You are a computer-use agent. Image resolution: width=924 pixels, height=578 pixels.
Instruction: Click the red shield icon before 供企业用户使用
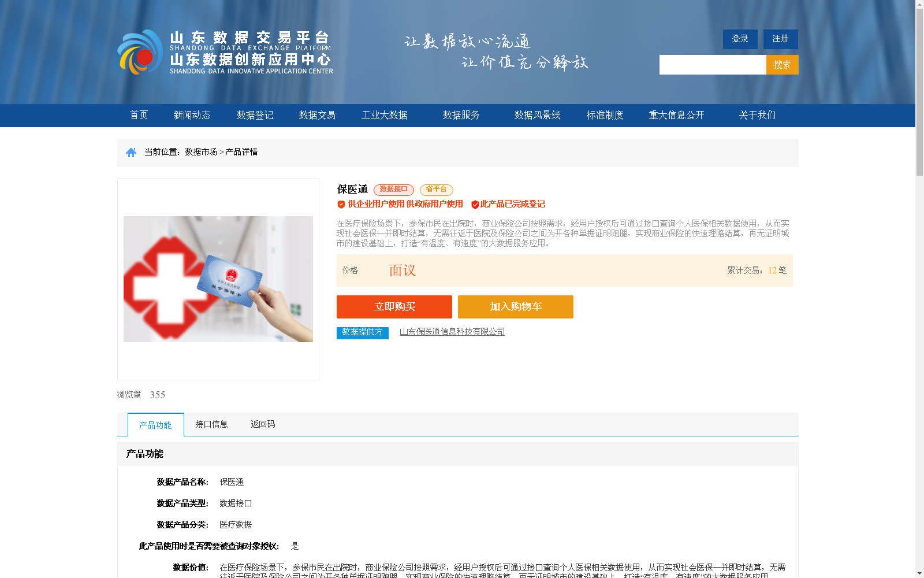click(x=341, y=204)
